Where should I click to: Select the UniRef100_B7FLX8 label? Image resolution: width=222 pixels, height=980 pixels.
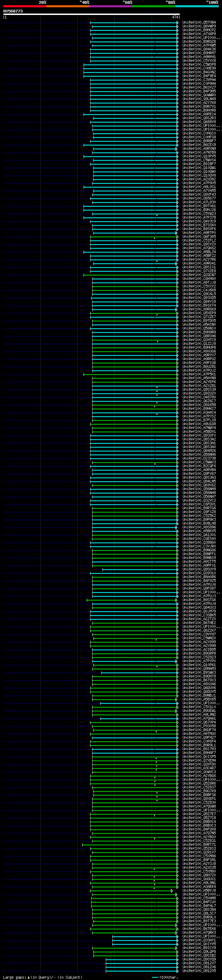click(199, 420)
